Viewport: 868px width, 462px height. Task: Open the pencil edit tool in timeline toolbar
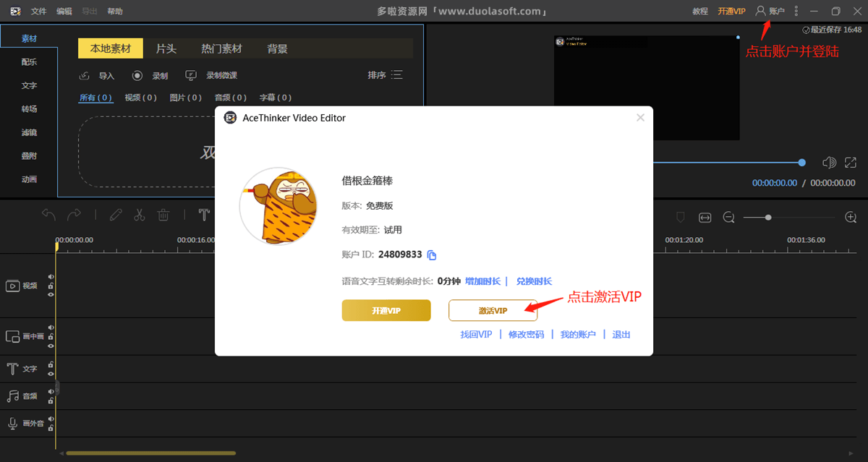tap(116, 215)
